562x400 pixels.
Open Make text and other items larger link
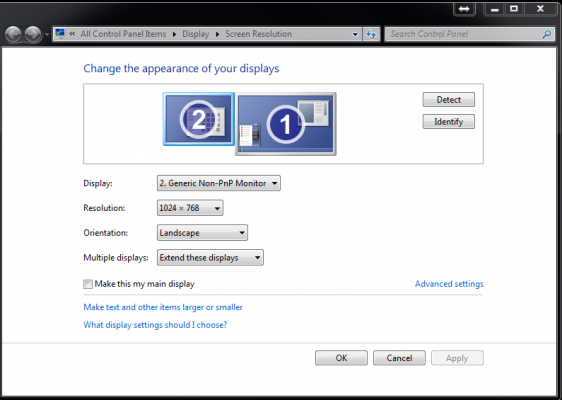(163, 307)
